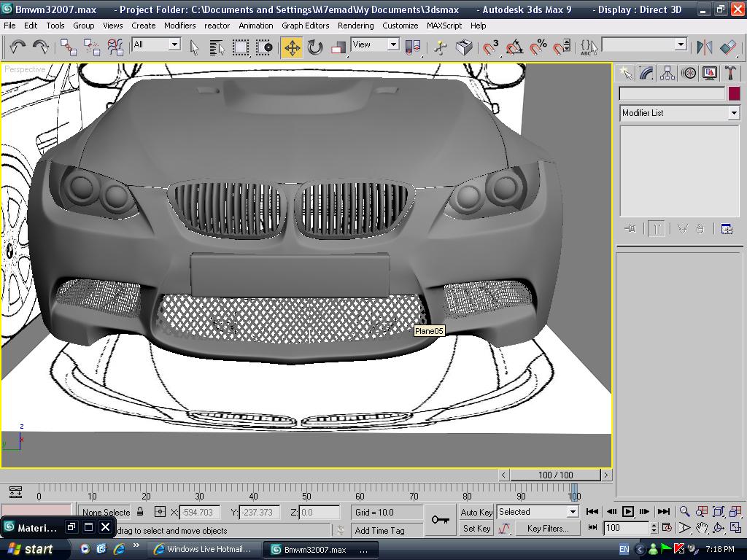This screenshot has width=747, height=560.
Task: Switch to the Motion command panel tab
Action: pyautogui.click(x=689, y=74)
